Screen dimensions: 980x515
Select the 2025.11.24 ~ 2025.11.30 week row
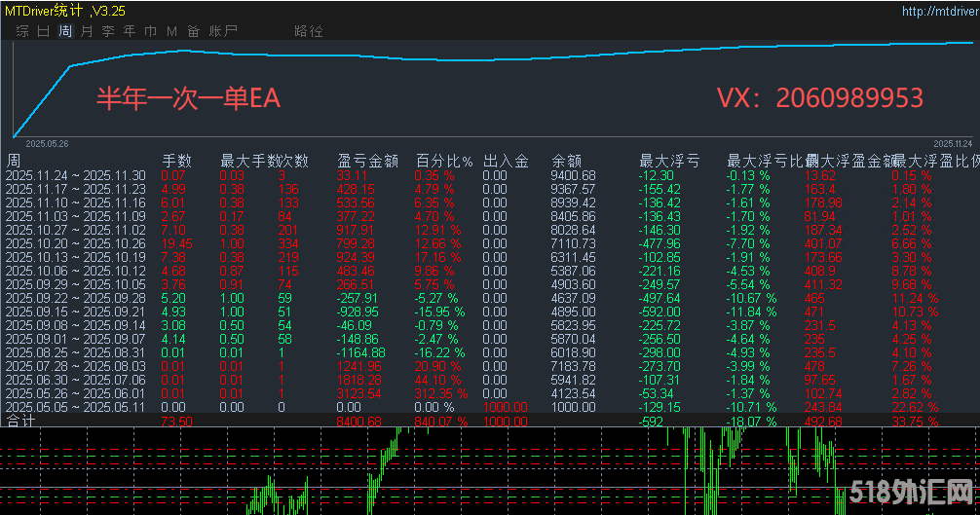click(x=75, y=175)
